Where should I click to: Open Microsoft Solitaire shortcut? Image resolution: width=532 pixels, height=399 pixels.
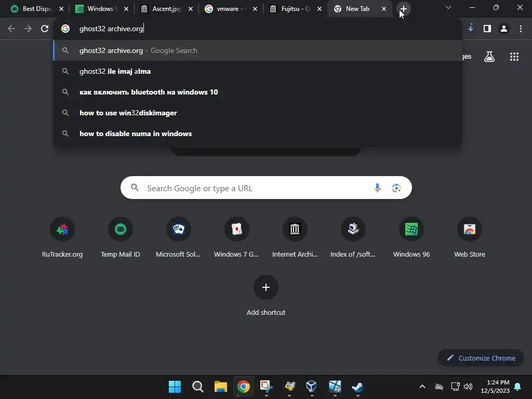[178, 237]
